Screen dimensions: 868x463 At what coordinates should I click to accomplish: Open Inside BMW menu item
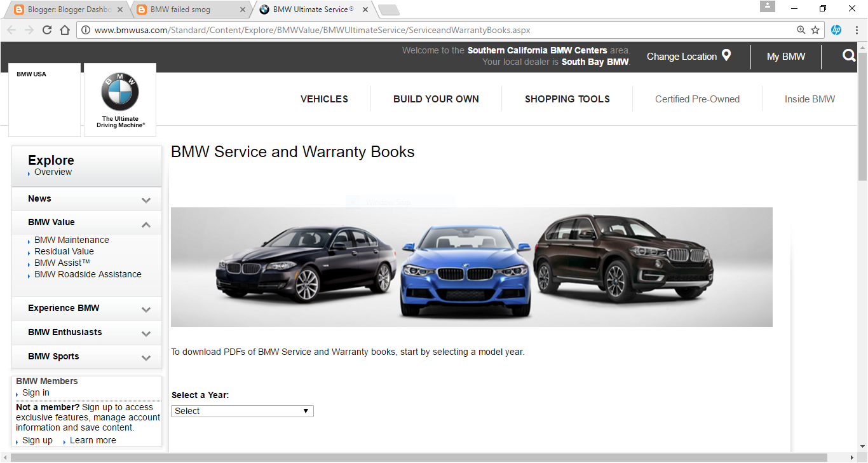click(810, 99)
